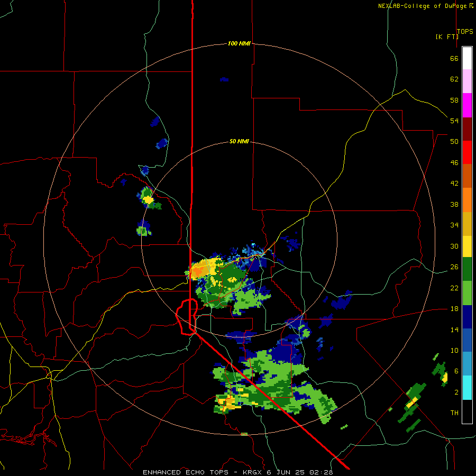476x476 pixels.
Task: Click the '26' legend value
Action: click(454, 267)
